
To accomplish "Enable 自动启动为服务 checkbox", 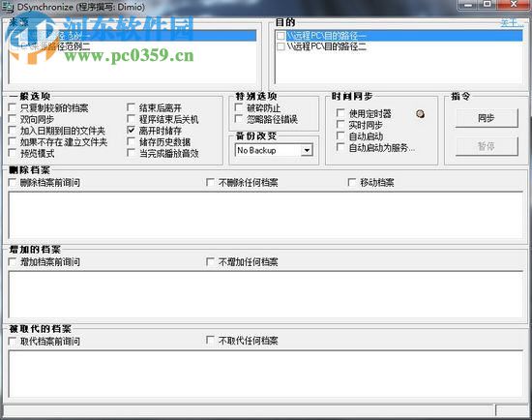I will (x=340, y=147).
